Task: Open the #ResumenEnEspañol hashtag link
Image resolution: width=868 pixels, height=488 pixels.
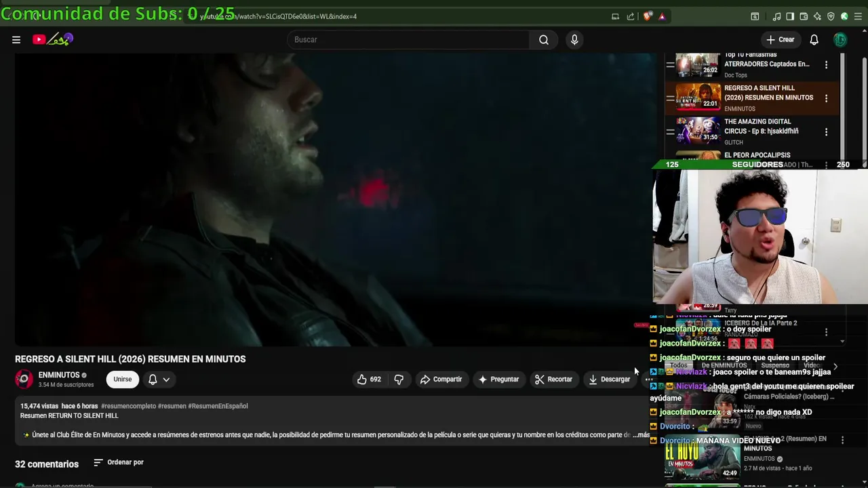Action: pos(218,406)
